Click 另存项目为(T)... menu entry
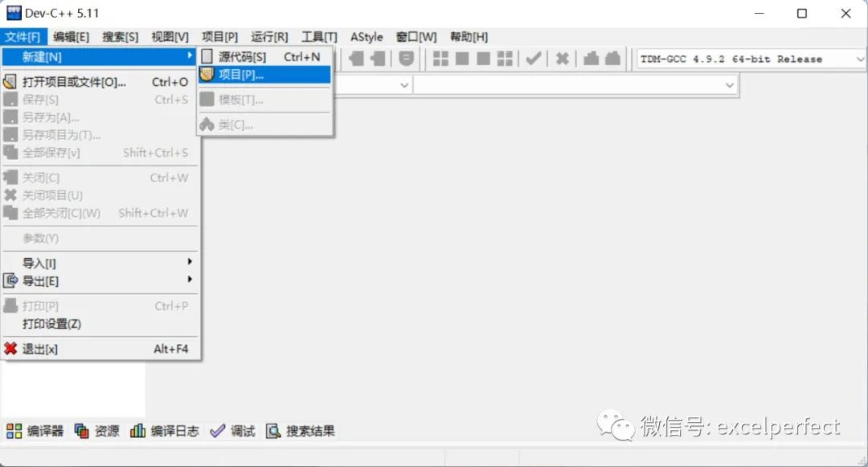The width and height of the screenshot is (868, 467). point(100,135)
